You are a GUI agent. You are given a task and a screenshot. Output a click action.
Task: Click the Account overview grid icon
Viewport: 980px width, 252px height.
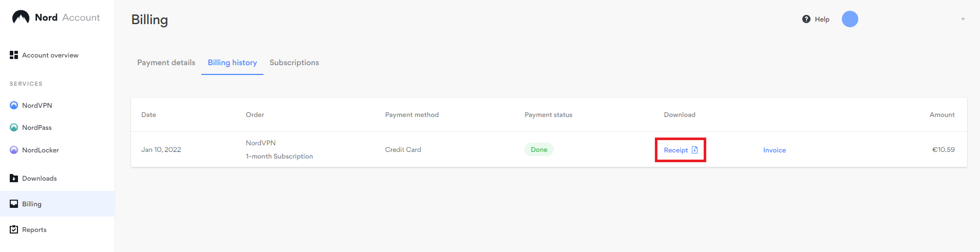14,55
